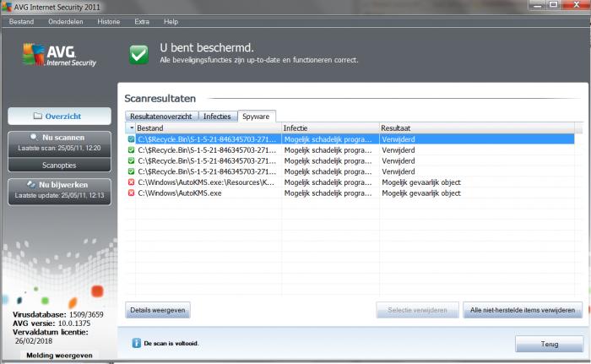Sort by the Infectie column header
The height and width of the screenshot is (364, 591).
pos(331,128)
